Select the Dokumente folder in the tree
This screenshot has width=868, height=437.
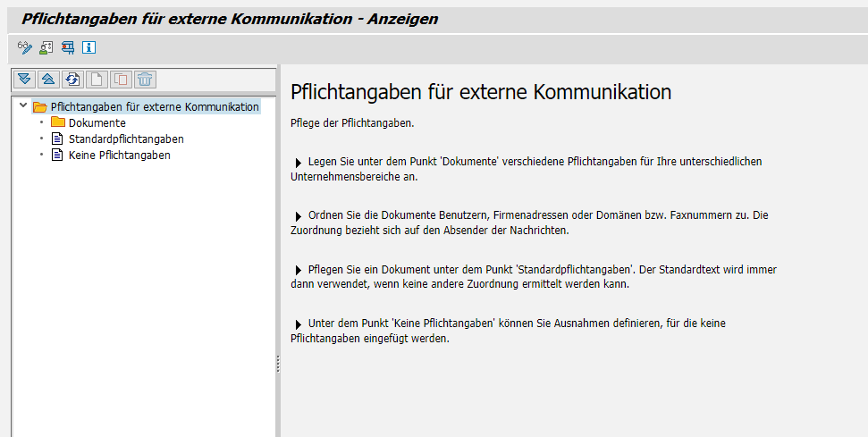pyautogui.click(x=97, y=122)
